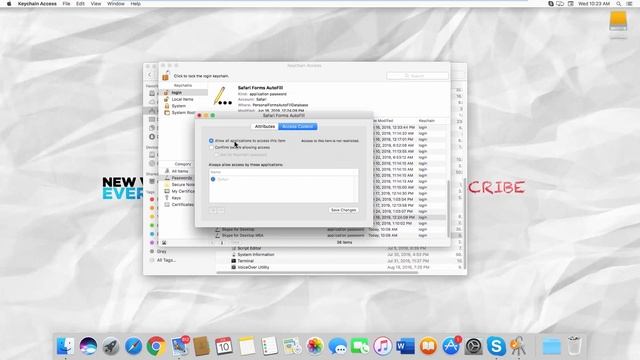Click Keychain Access keys icon in Dock
The width and height of the screenshot is (640, 360).
click(518, 346)
